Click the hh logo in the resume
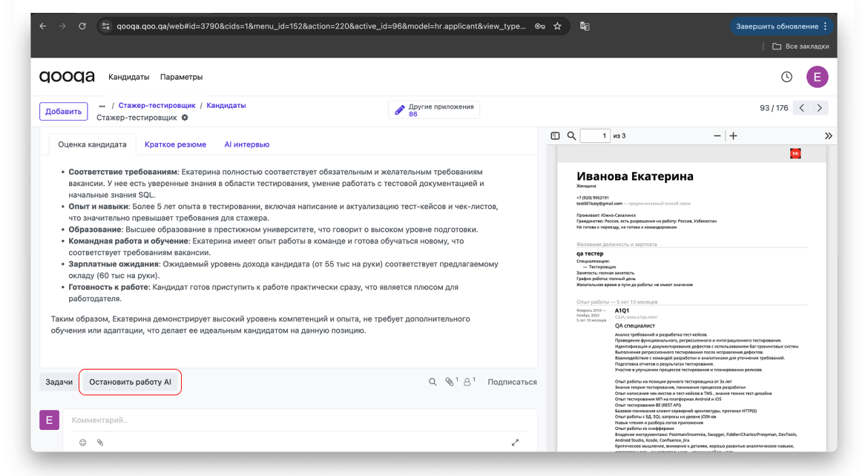Viewport: 868px width, 476px height. pos(795,153)
